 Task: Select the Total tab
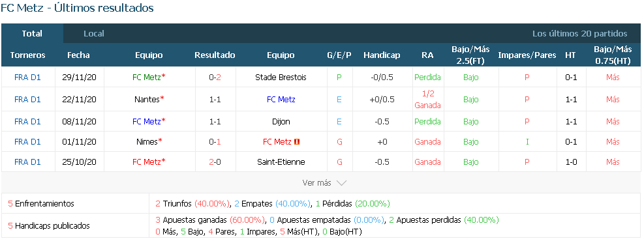click(x=32, y=34)
